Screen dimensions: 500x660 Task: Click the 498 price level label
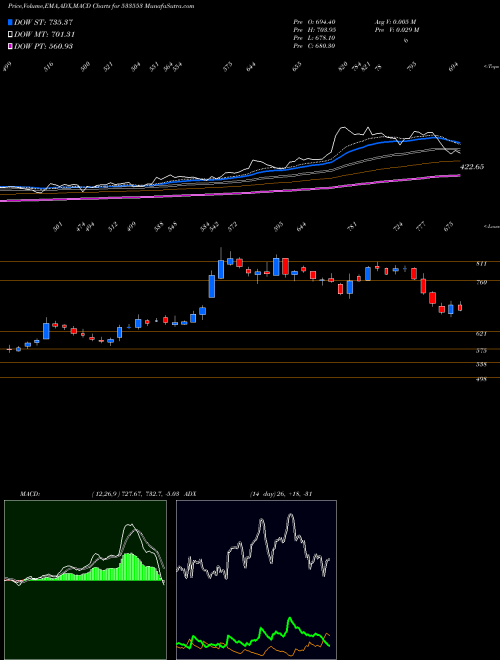[481, 379]
